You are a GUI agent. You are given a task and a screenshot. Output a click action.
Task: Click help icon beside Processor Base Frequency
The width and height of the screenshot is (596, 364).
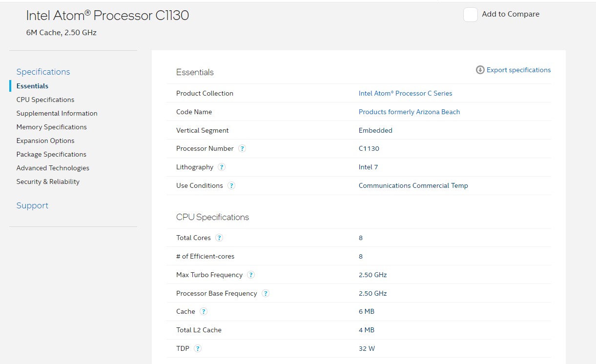266,293
